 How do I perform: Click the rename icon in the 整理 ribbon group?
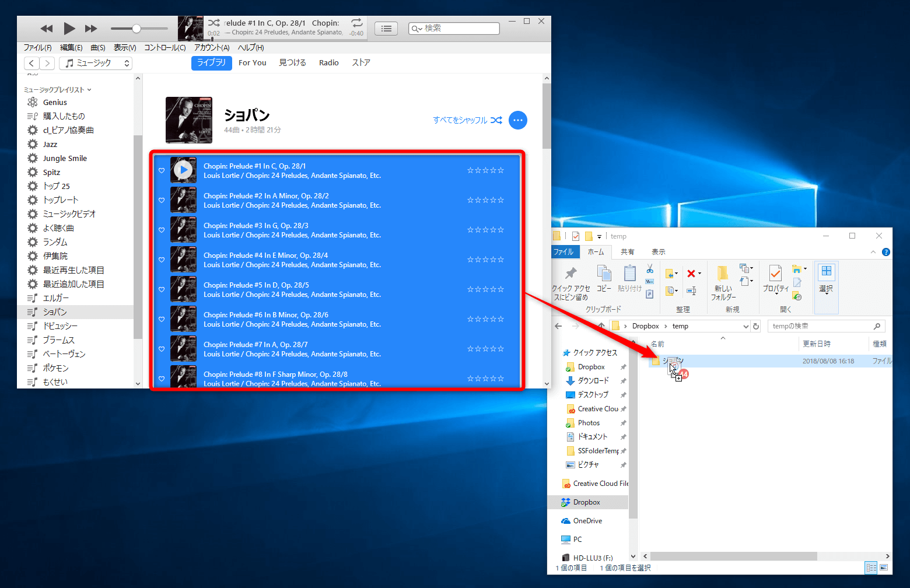coord(691,290)
